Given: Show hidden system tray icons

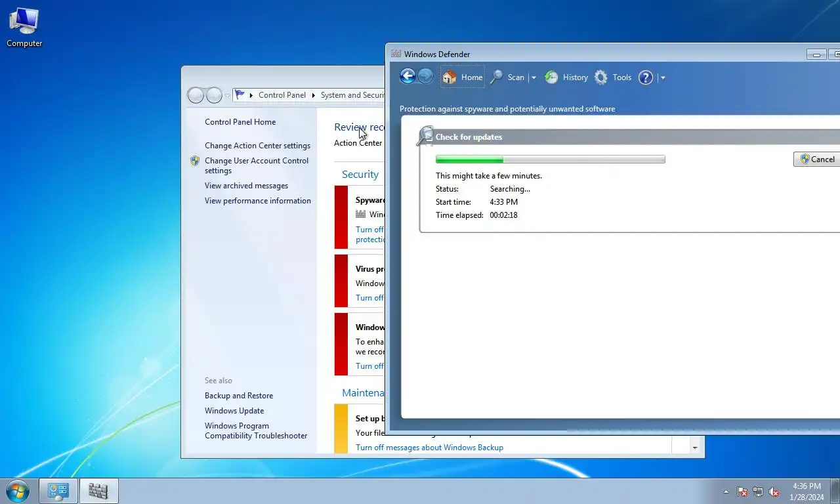Looking at the screenshot, I should click(726, 492).
